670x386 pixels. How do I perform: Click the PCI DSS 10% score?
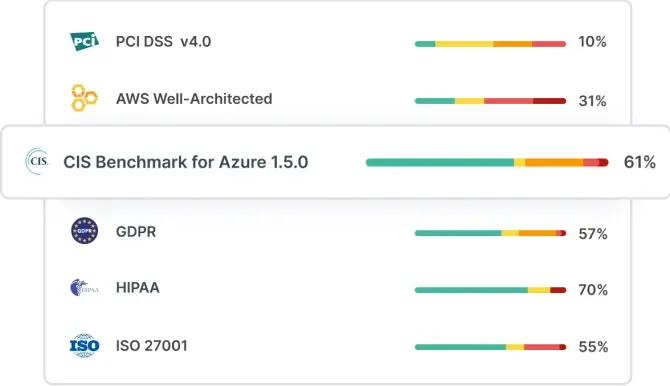click(592, 41)
